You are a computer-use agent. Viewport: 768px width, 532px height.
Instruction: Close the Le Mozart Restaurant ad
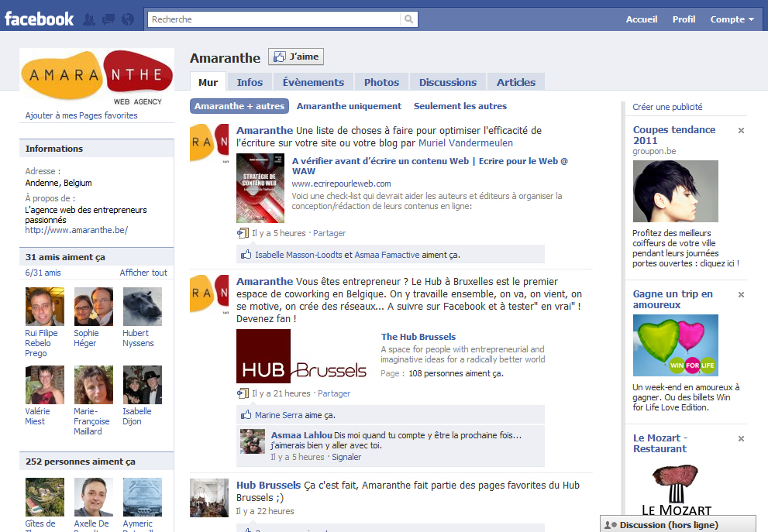741,438
